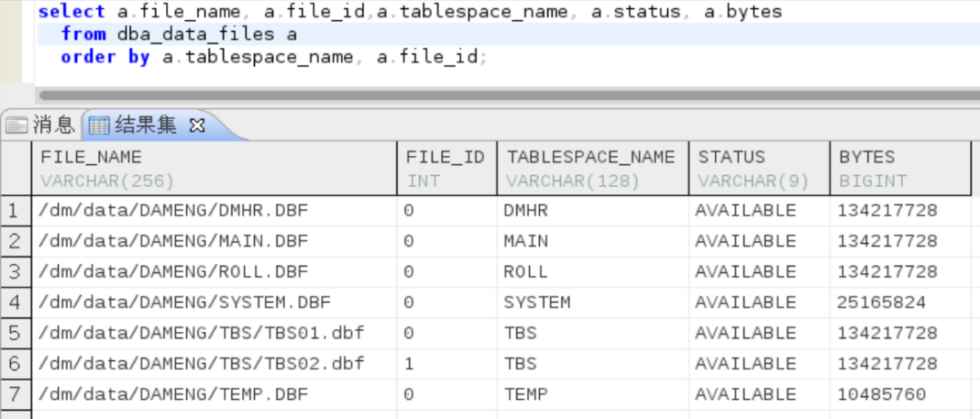Image resolution: width=980 pixels, height=419 pixels.
Task: Click the 消息 tab icon
Action: (16, 126)
